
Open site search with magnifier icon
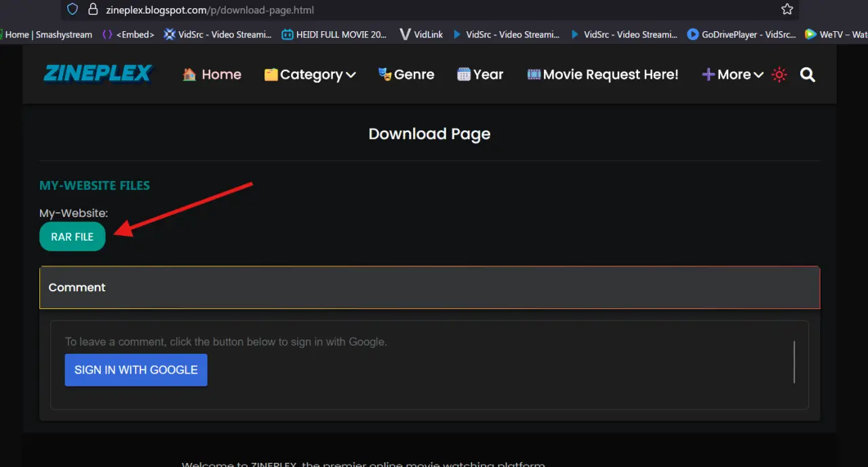tap(808, 75)
